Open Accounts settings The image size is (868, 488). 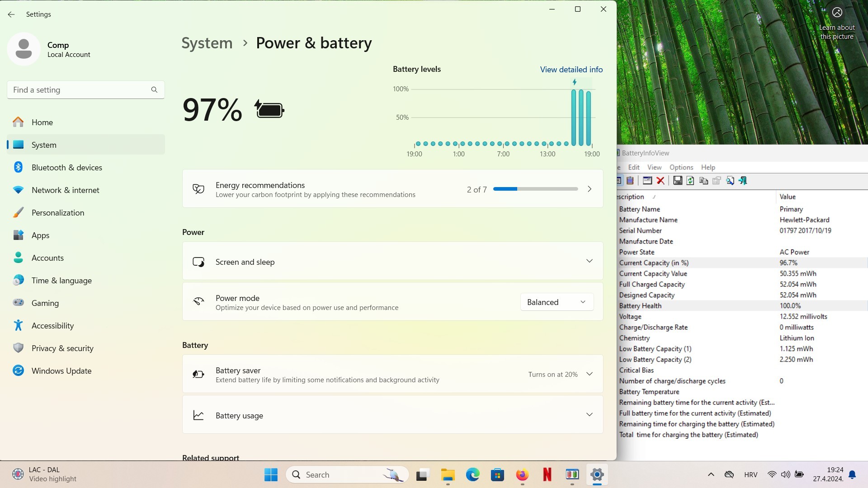86,258
